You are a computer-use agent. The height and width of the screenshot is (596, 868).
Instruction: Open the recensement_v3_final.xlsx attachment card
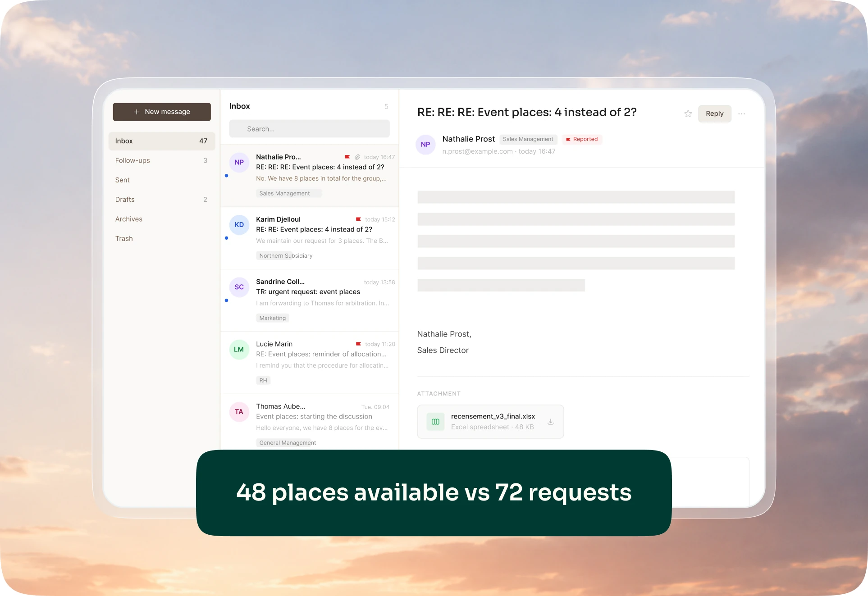(x=490, y=422)
